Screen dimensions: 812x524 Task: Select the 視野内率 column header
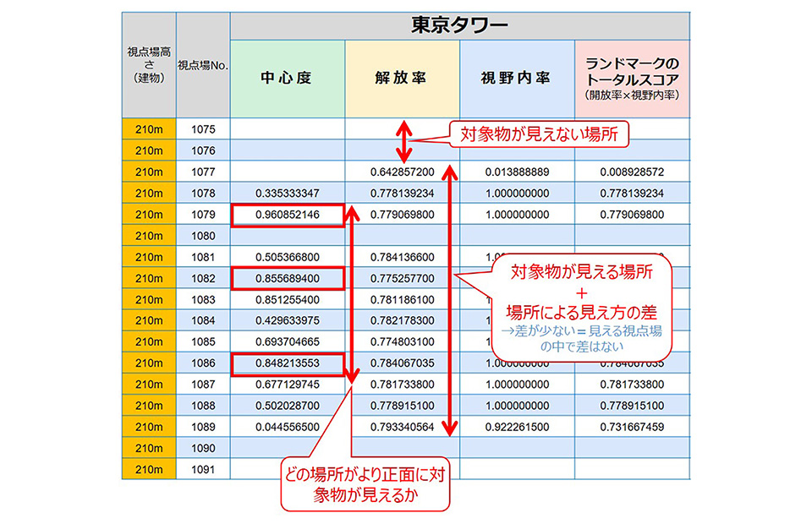517,76
